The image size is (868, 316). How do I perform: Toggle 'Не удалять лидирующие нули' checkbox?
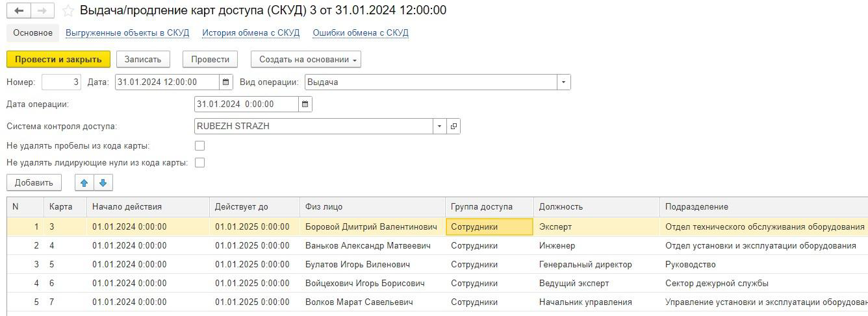tap(200, 163)
